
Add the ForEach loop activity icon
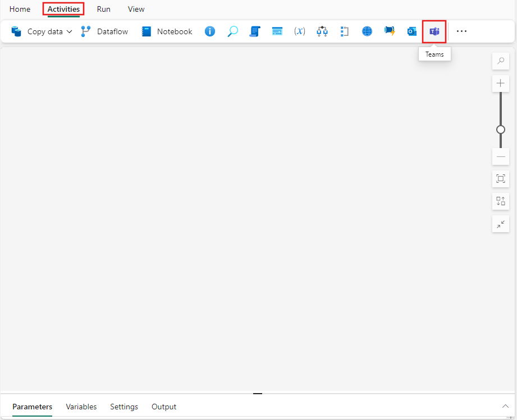click(345, 31)
